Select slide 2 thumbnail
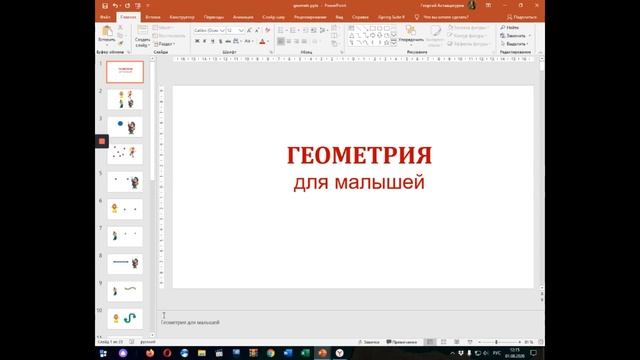The width and height of the screenshot is (640, 360). 125,99
